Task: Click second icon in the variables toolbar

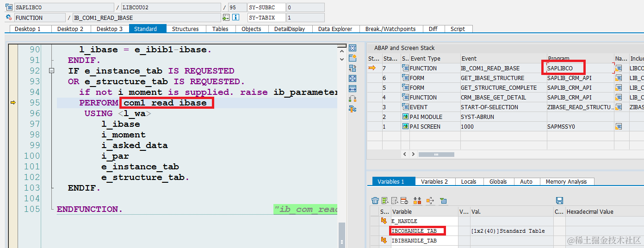Action: [x=385, y=200]
